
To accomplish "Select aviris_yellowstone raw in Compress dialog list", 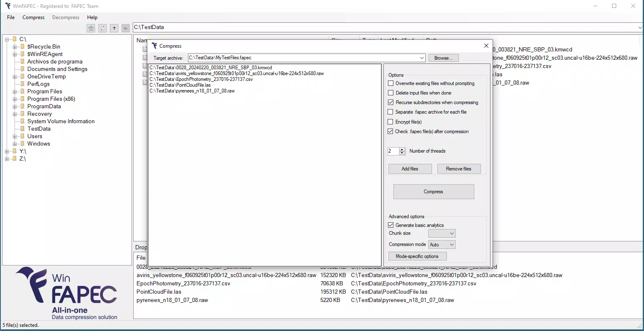I will (x=237, y=73).
